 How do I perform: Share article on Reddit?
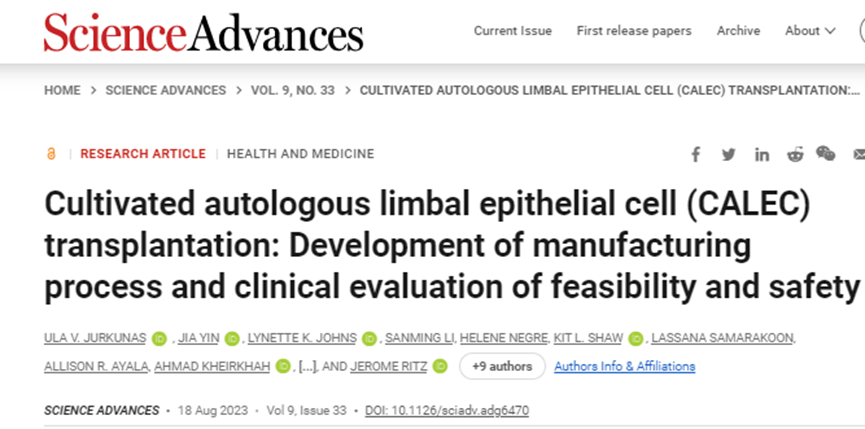pyautogui.click(x=795, y=154)
